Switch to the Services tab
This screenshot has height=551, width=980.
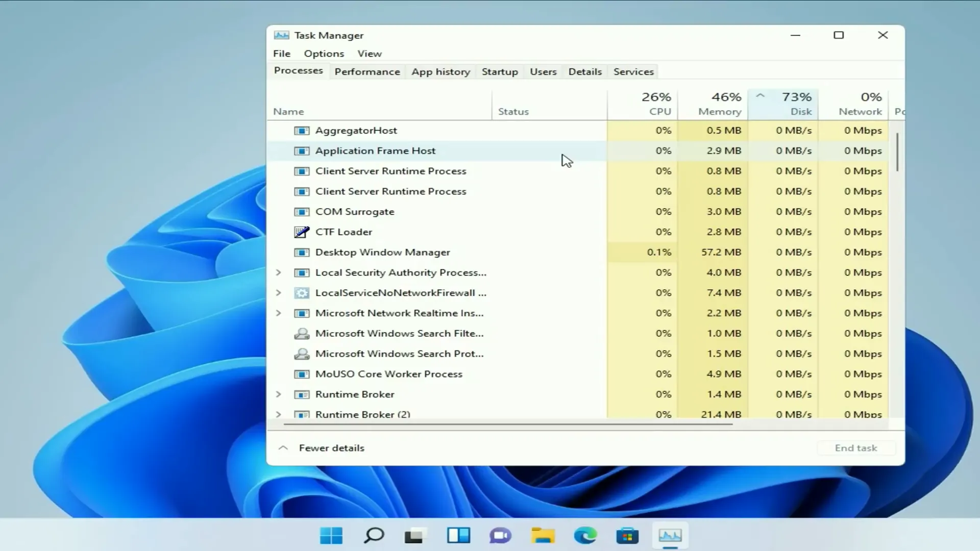(x=633, y=72)
